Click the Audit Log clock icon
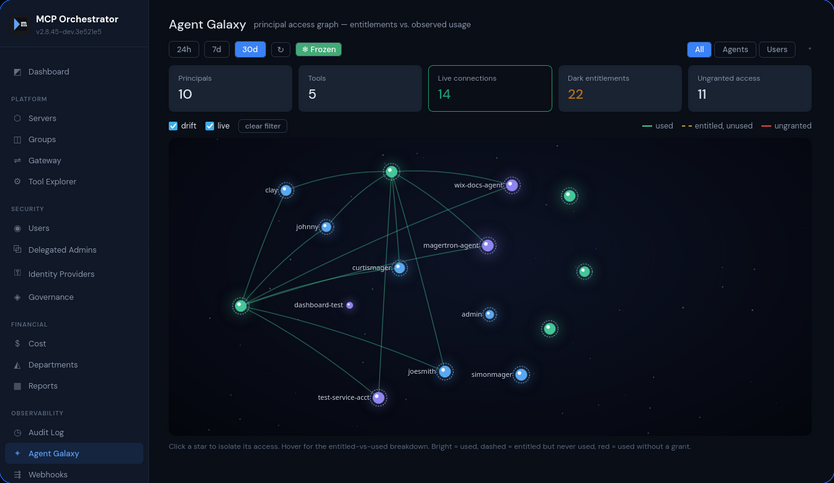Image resolution: width=834 pixels, height=483 pixels. pyautogui.click(x=17, y=432)
